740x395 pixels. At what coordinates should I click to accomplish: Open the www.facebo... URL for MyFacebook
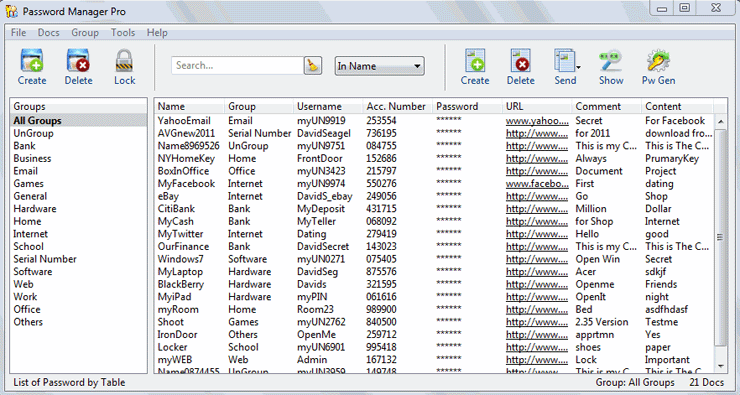(x=537, y=184)
